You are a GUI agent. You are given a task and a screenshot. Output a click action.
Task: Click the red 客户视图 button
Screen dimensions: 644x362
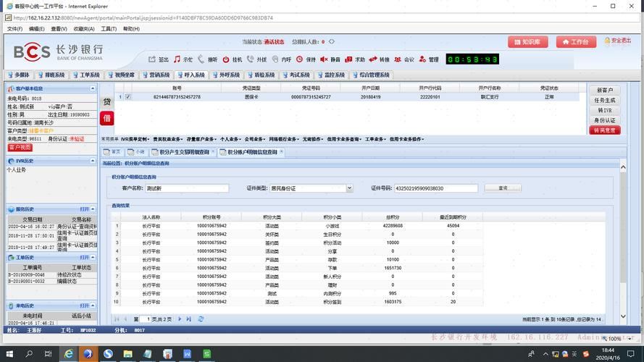[x=20, y=148]
